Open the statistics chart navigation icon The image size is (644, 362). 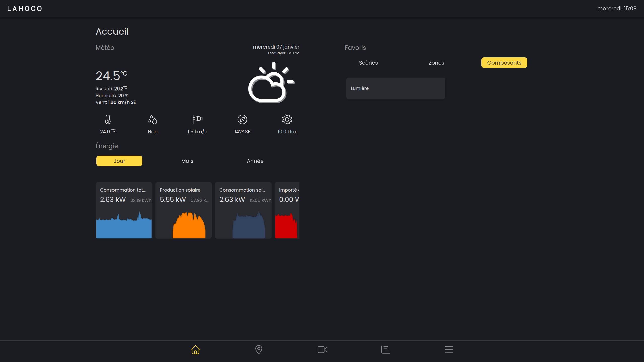[385, 350]
